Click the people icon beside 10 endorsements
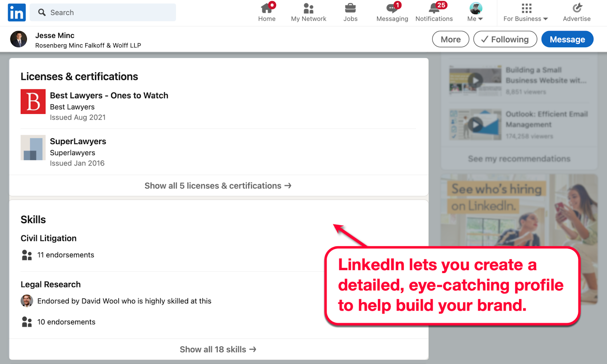 pyautogui.click(x=27, y=322)
